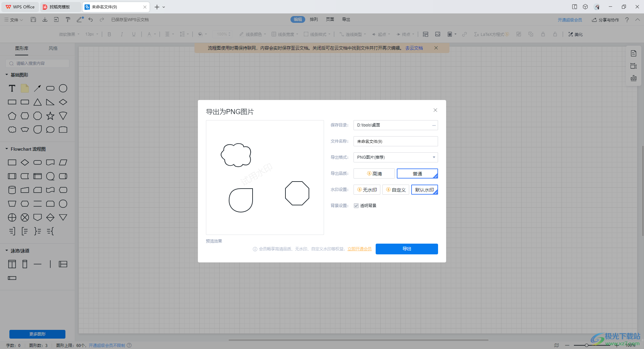Screen dimensions: 644x349
Task: Select the flowchart crossed circle shape
Action: 25,217
